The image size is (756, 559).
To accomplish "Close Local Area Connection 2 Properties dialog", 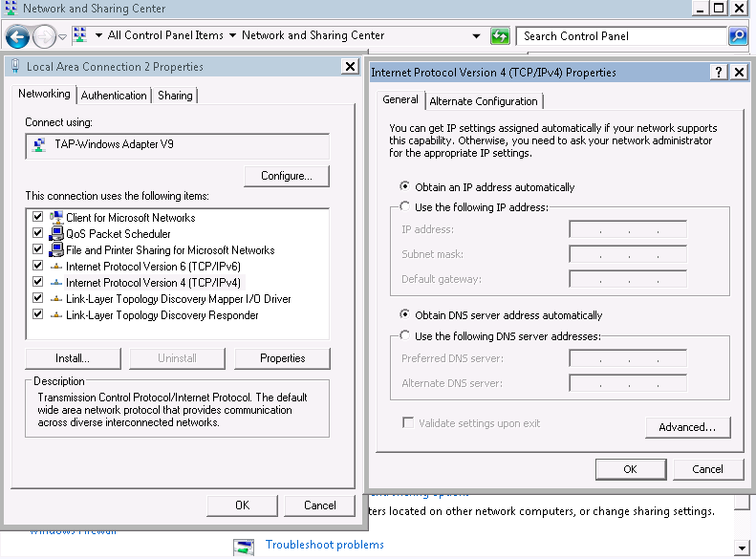I will pyautogui.click(x=351, y=67).
